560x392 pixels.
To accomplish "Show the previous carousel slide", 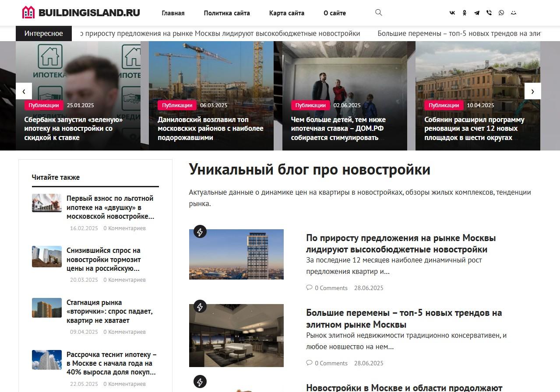I will 24,91.
